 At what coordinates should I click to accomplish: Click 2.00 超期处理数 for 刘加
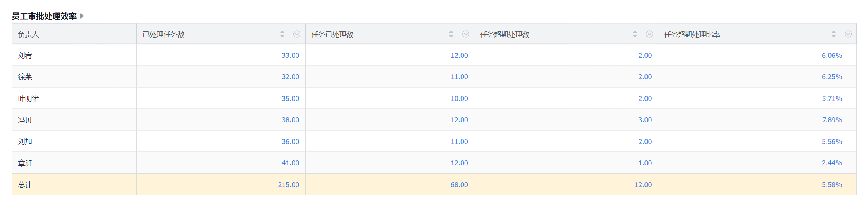(645, 142)
